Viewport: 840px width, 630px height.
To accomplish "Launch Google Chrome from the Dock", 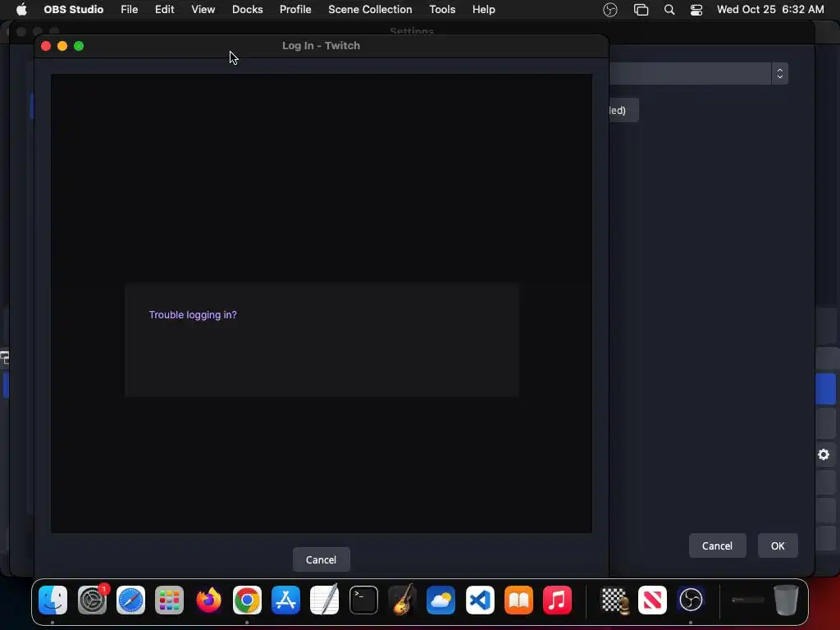I will (x=247, y=600).
